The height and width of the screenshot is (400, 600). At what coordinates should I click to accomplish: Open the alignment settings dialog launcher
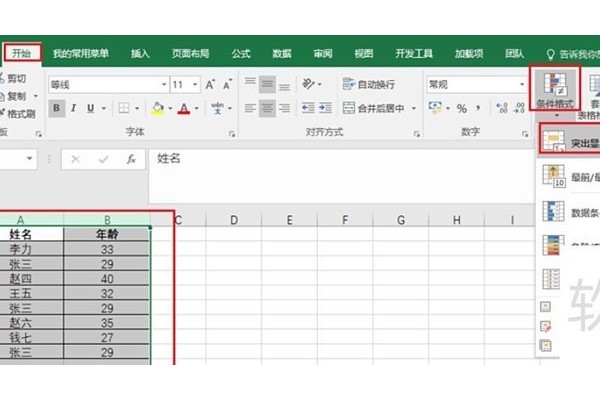[417, 134]
